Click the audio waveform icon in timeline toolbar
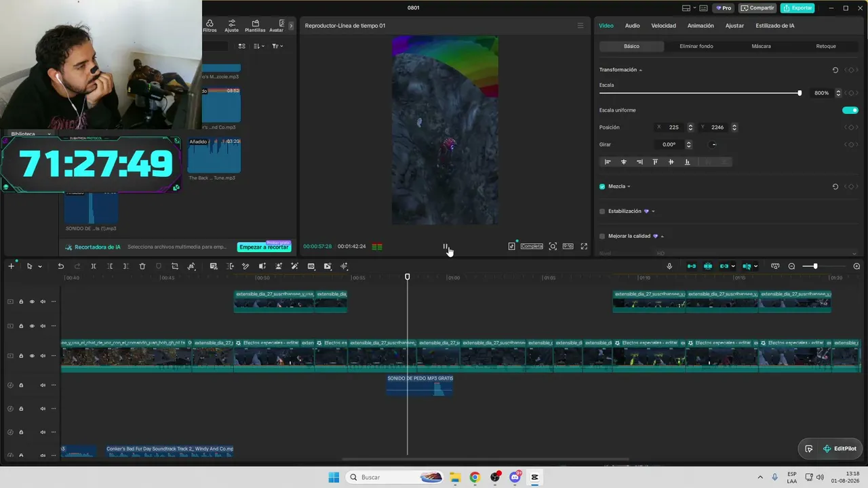Viewport: 868px width, 488px height. coord(344,266)
